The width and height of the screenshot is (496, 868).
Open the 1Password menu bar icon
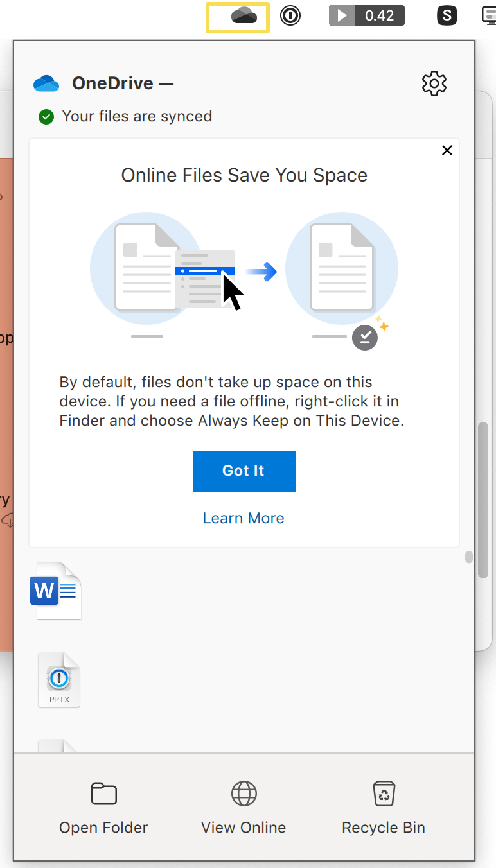coord(290,15)
